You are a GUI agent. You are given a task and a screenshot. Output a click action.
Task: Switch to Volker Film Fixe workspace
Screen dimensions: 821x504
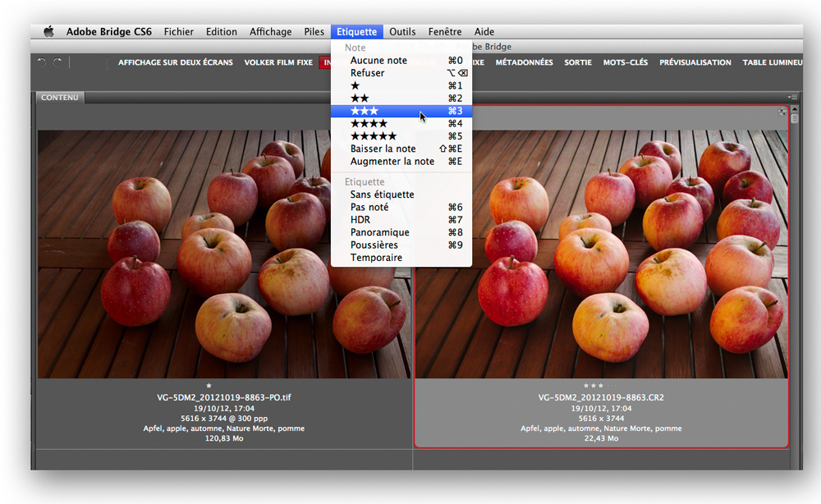278,62
